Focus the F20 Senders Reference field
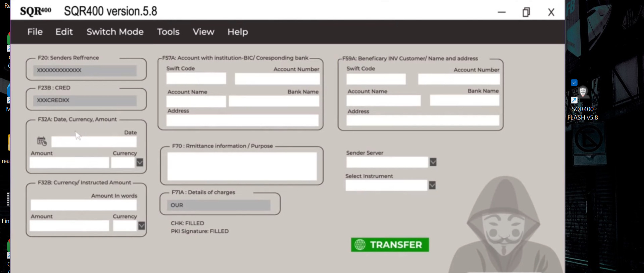 click(x=85, y=70)
